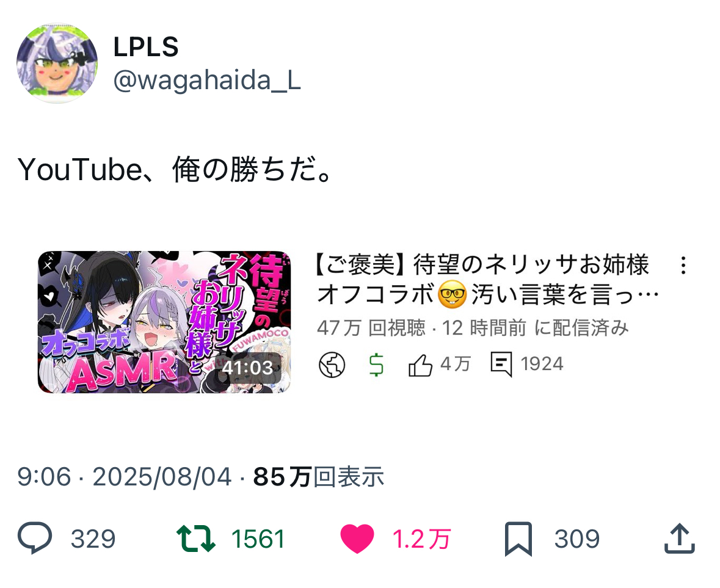Click the green dollar monetization icon
The height and width of the screenshot is (588, 720).
pyautogui.click(x=377, y=365)
